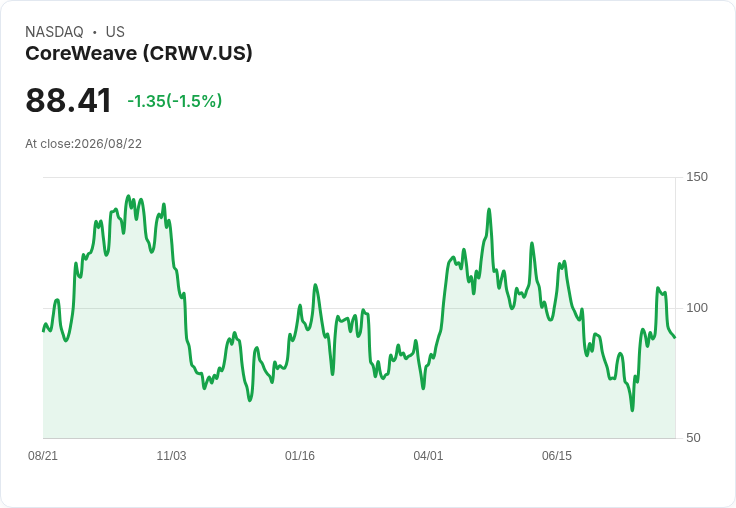736x508 pixels.
Task: Click the -1.35(-1.5%) change indicator
Action: pyautogui.click(x=175, y=101)
